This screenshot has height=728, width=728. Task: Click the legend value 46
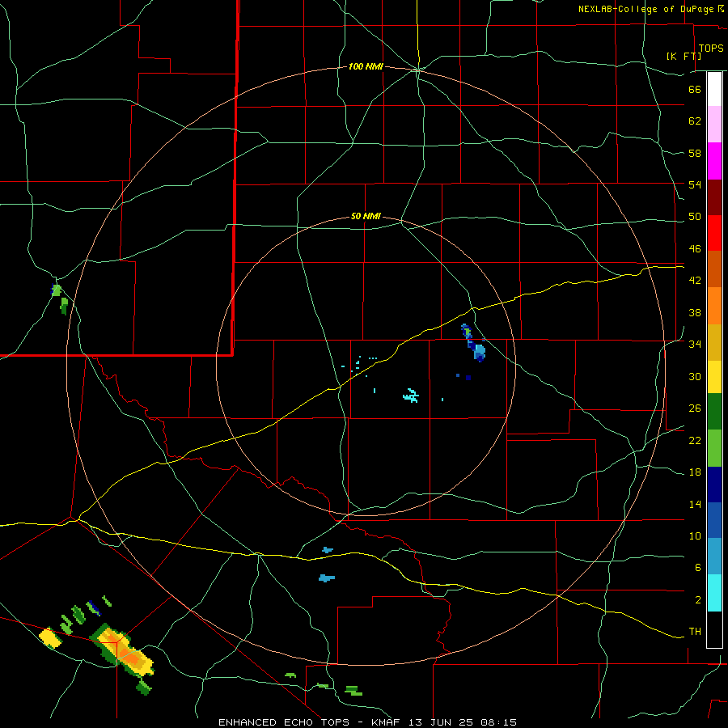695,249
